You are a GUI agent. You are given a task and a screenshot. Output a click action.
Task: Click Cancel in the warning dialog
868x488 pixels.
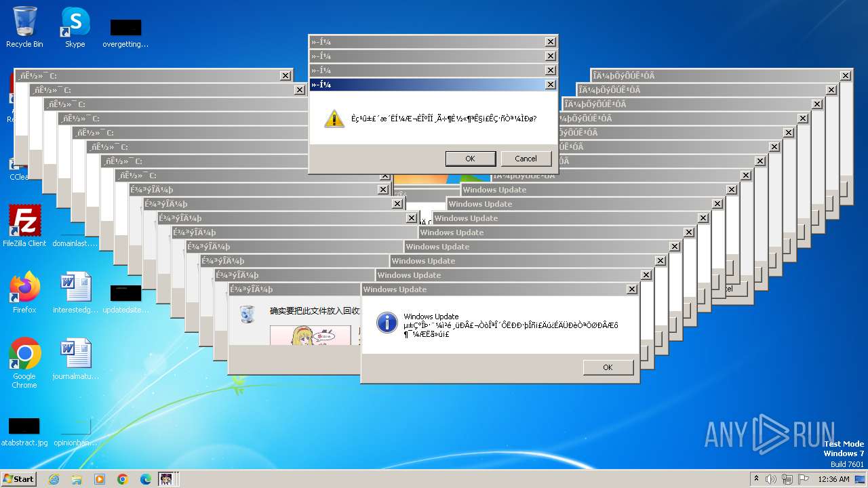click(526, 159)
